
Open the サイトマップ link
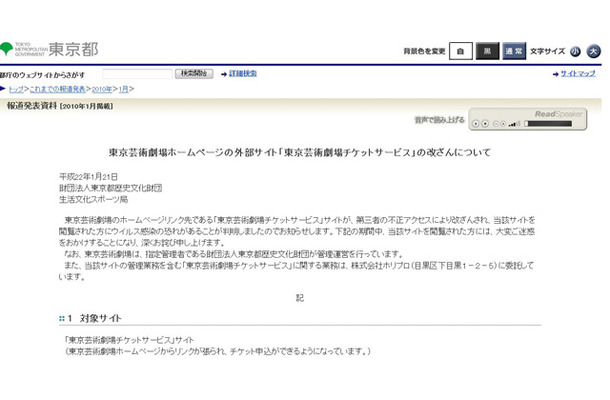pos(578,74)
